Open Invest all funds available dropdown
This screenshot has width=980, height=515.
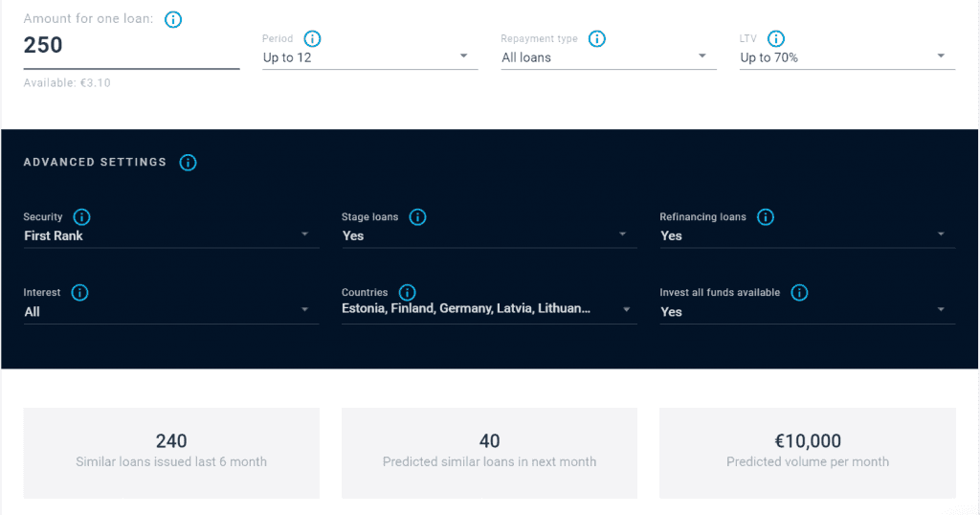point(807,311)
